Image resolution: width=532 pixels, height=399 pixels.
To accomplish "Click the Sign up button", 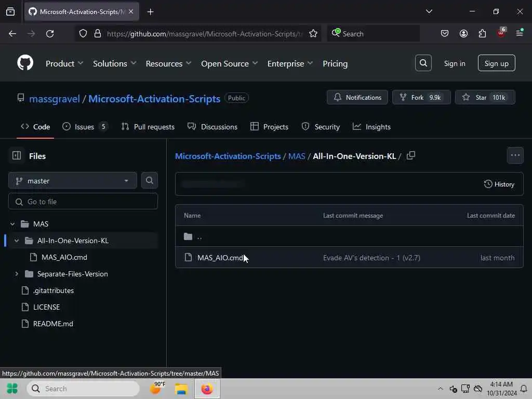I will [x=496, y=63].
